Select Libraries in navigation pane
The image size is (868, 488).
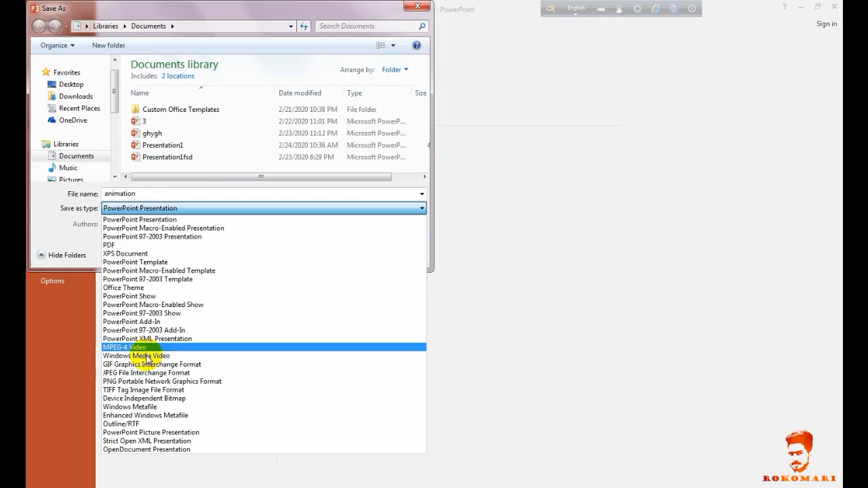tap(66, 144)
